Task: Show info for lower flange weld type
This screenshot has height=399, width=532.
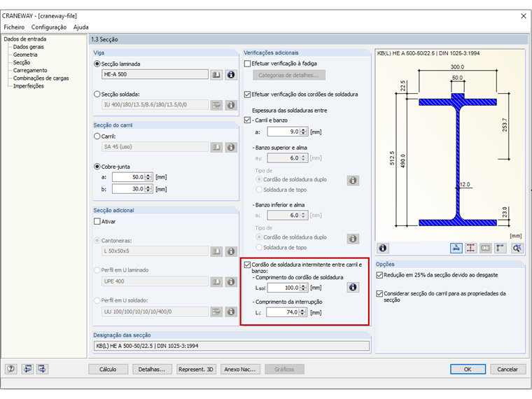Action: [353, 239]
